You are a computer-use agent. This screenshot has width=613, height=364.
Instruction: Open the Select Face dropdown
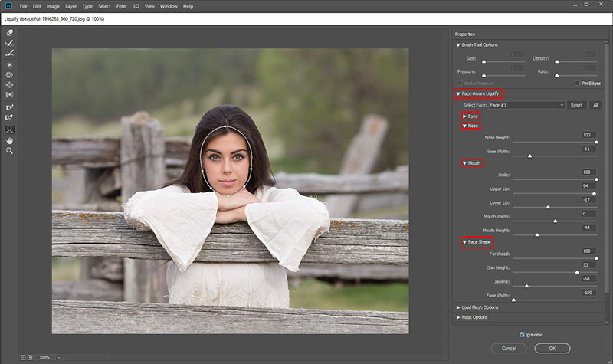pos(526,105)
